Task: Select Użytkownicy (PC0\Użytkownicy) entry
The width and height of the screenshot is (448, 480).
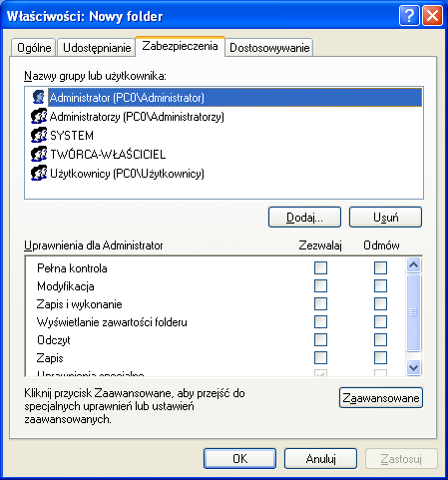Action: 127,174
